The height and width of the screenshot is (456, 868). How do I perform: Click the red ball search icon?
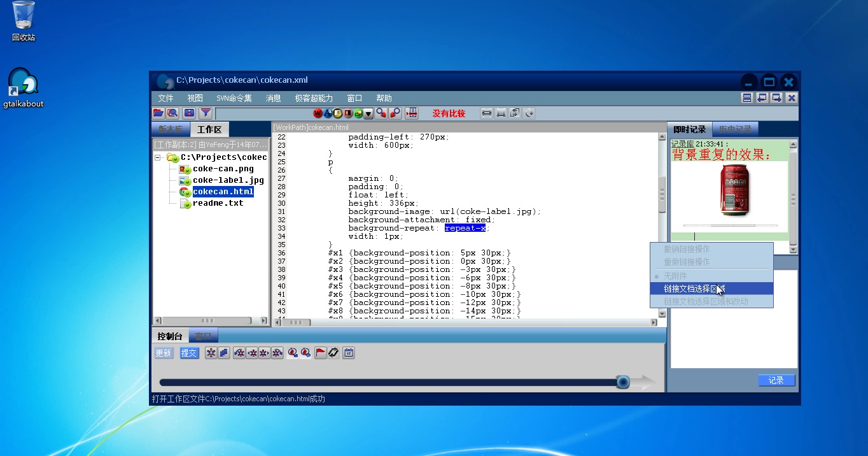click(381, 113)
